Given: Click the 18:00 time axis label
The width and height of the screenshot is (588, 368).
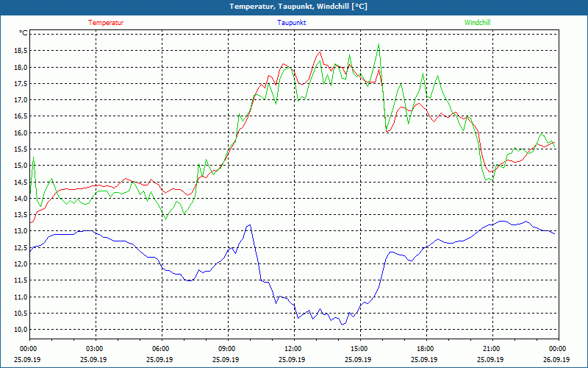Looking at the screenshot, I should (426, 349).
